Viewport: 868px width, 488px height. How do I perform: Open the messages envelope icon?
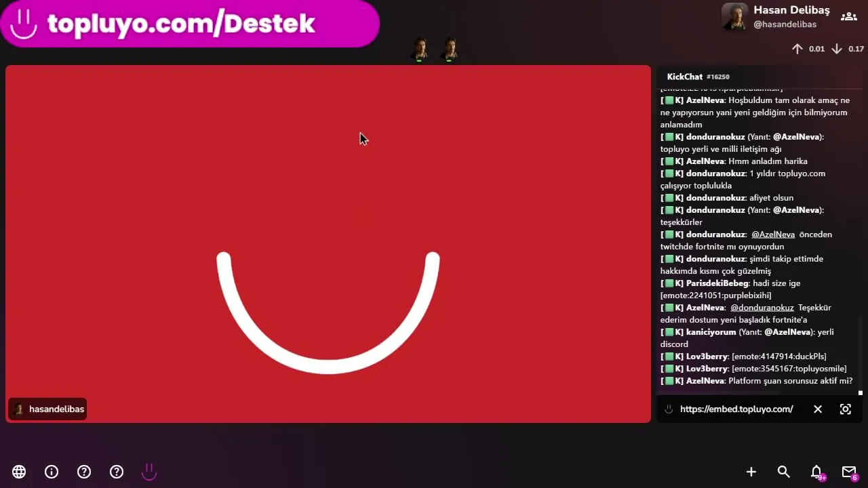click(849, 472)
